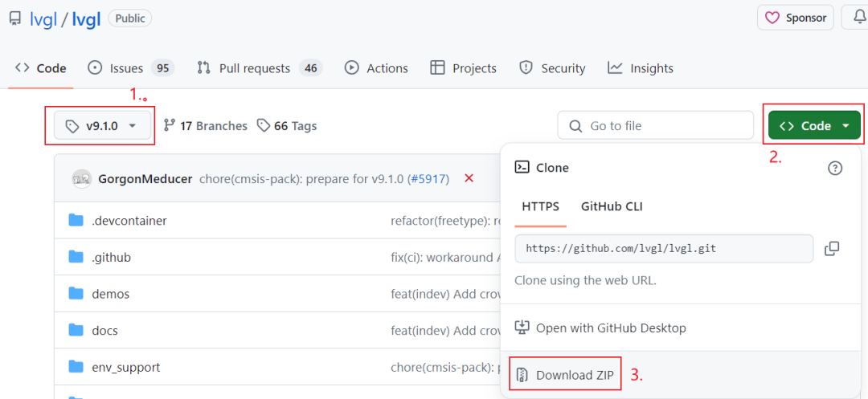Click the green Code button
This screenshot has height=399, width=868.
point(814,125)
